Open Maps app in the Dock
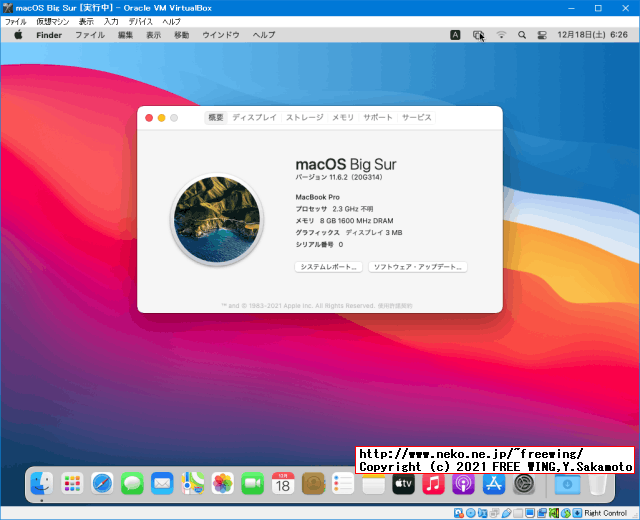 pos(193,484)
